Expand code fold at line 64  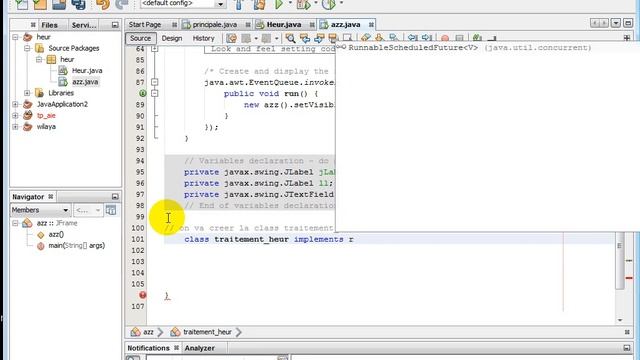tap(155, 49)
